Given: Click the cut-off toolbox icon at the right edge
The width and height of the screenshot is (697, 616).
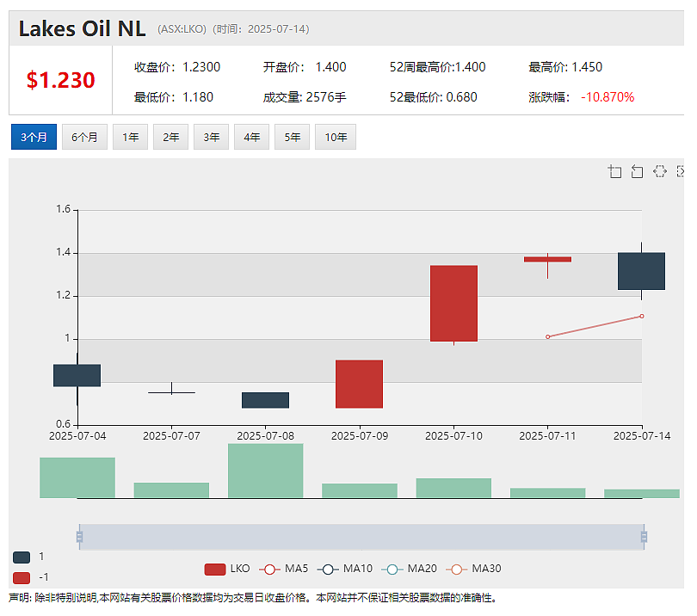Looking at the screenshot, I should (x=680, y=171).
